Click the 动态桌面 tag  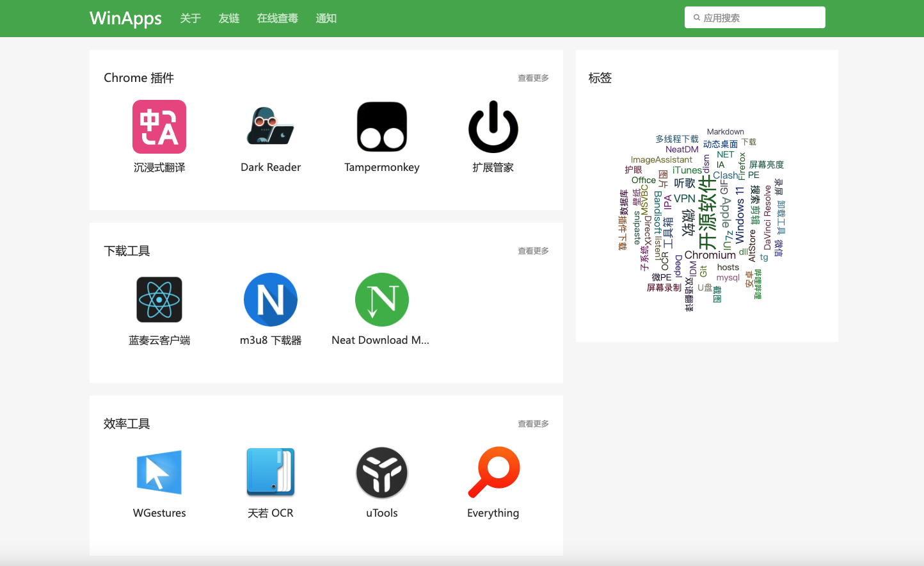click(x=721, y=144)
